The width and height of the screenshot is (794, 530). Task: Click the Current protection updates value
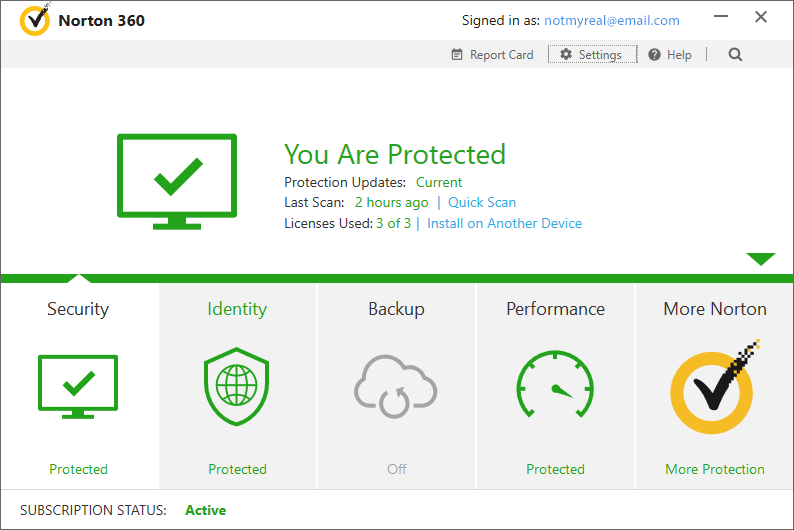tap(439, 182)
